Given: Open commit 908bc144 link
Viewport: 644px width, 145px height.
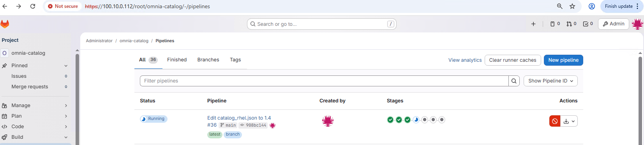Looking at the screenshot, I should [253, 125].
